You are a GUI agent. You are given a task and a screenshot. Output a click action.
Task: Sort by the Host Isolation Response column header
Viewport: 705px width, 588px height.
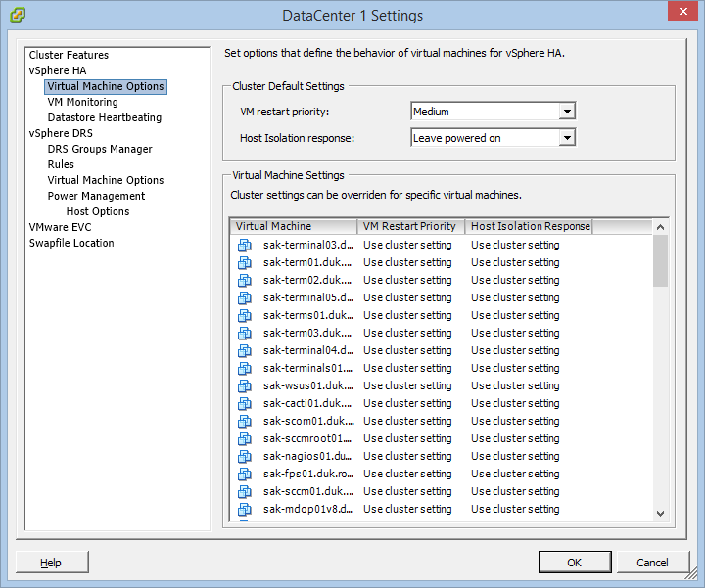(x=529, y=226)
